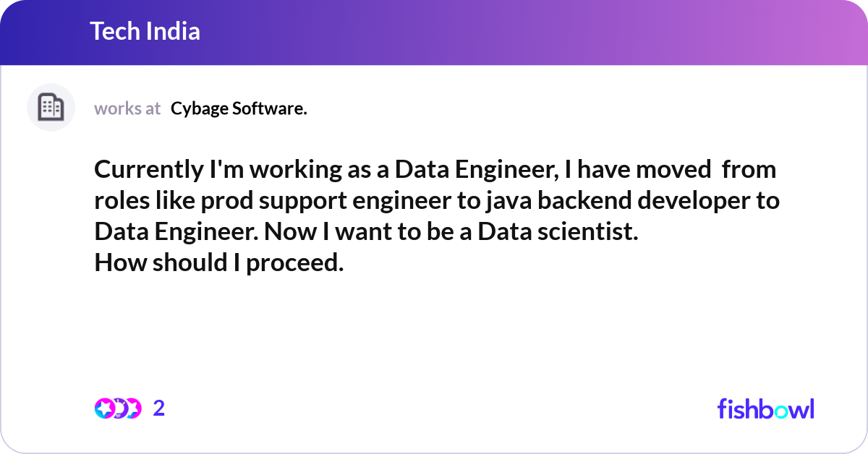Click the line mentioning "Data scientist"
The height and width of the screenshot is (454, 868).
pyautogui.click(x=366, y=232)
